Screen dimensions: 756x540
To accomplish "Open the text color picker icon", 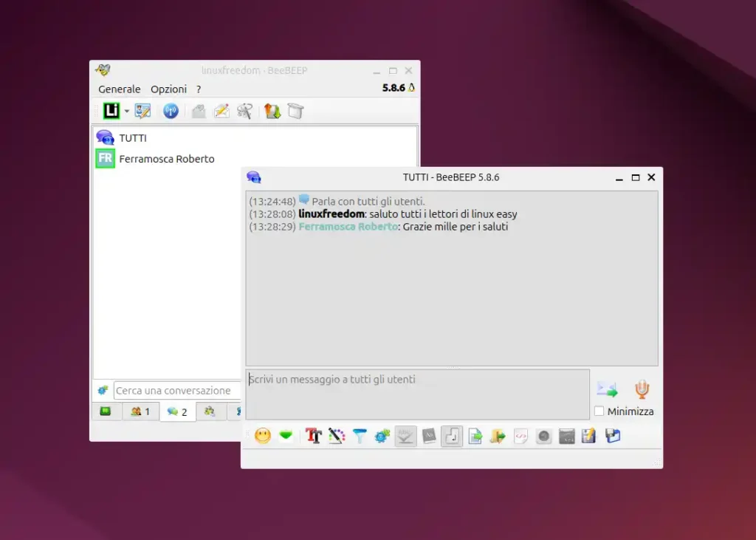I will [337, 437].
